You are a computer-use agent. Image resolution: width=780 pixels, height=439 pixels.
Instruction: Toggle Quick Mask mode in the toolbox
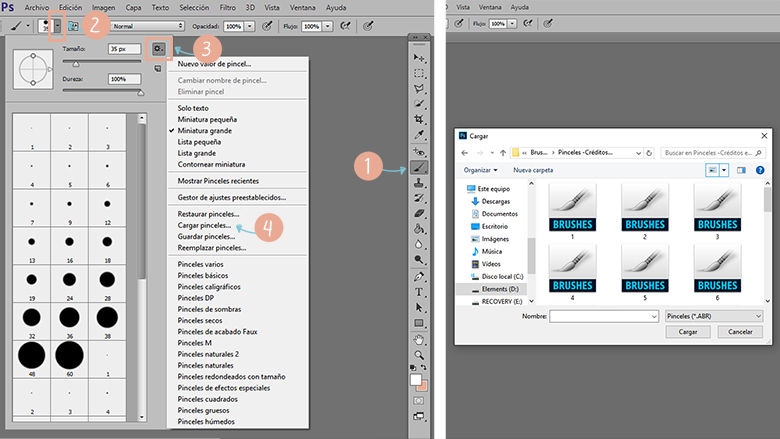point(419,401)
